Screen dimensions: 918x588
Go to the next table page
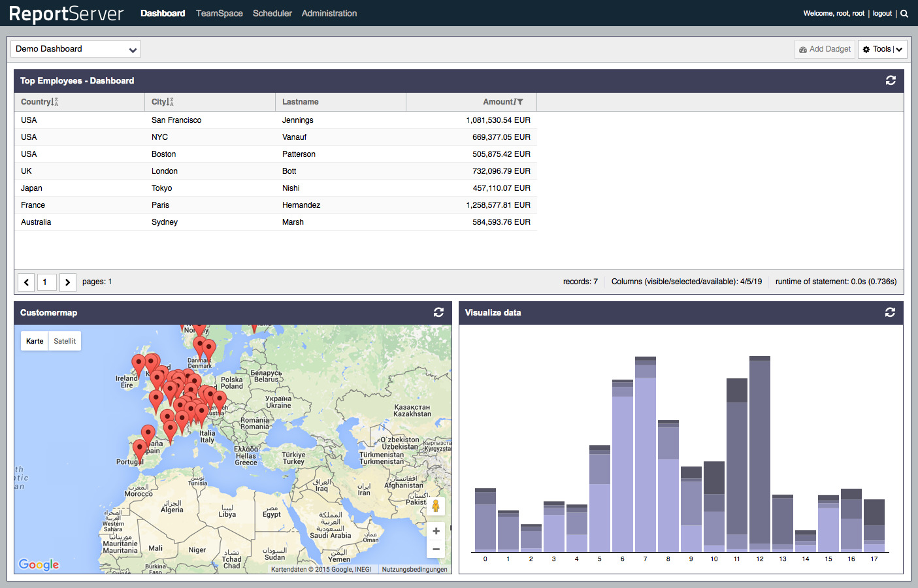67,282
